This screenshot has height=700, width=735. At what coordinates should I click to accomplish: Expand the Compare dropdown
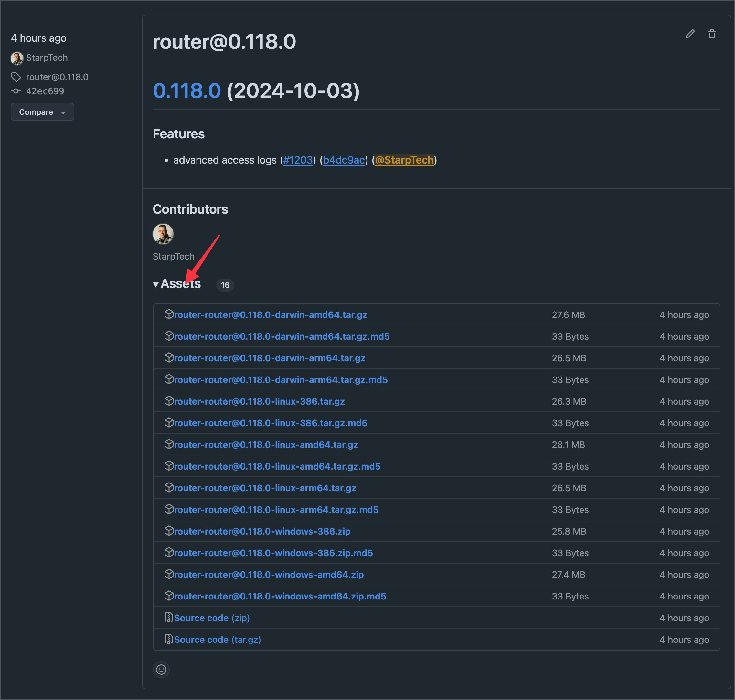(42, 111)
